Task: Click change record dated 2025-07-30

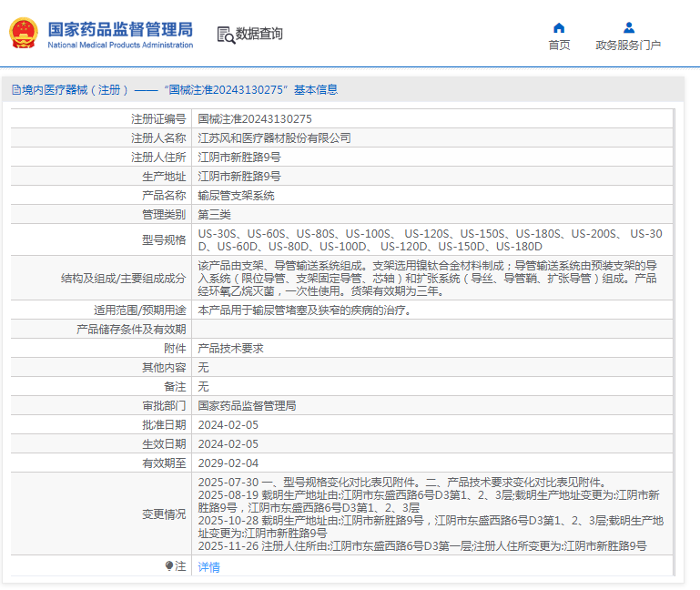Action: [402, 483]
